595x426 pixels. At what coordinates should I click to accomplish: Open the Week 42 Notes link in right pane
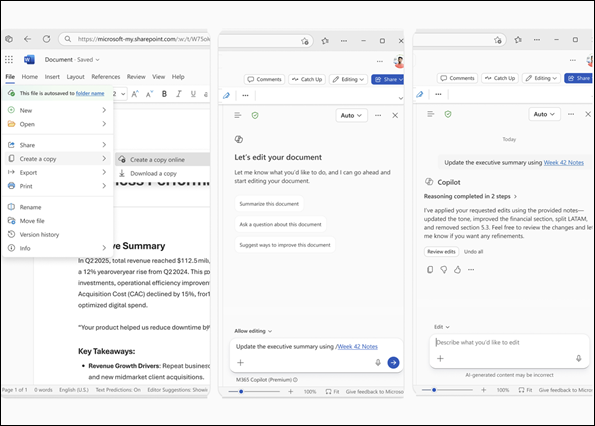564,162
